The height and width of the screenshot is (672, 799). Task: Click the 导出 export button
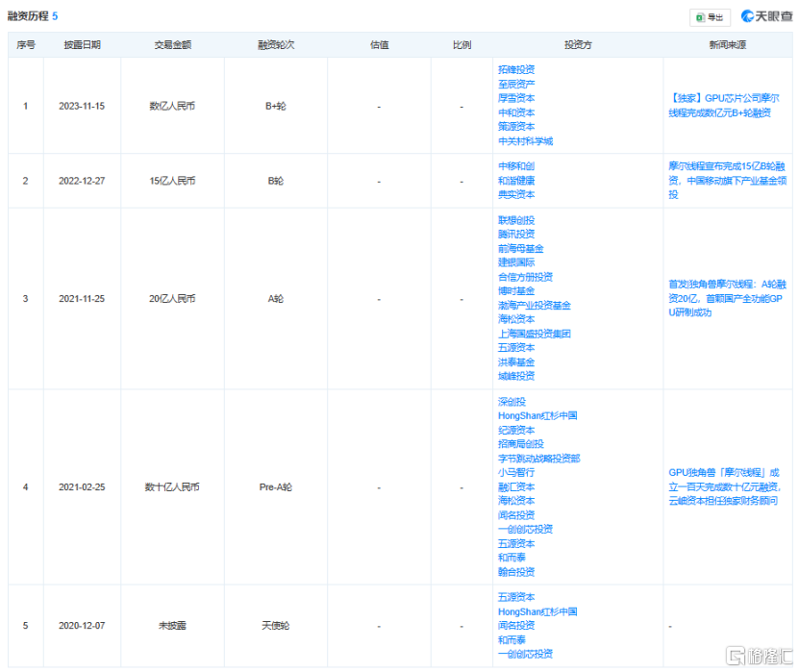[710, 17]
